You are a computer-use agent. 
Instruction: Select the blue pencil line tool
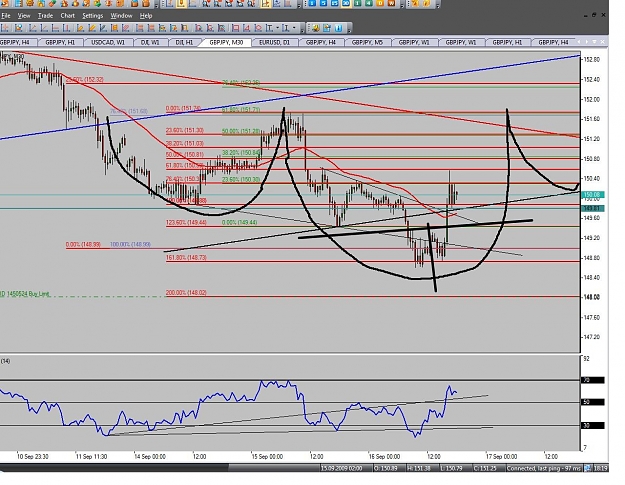[103, 28]
